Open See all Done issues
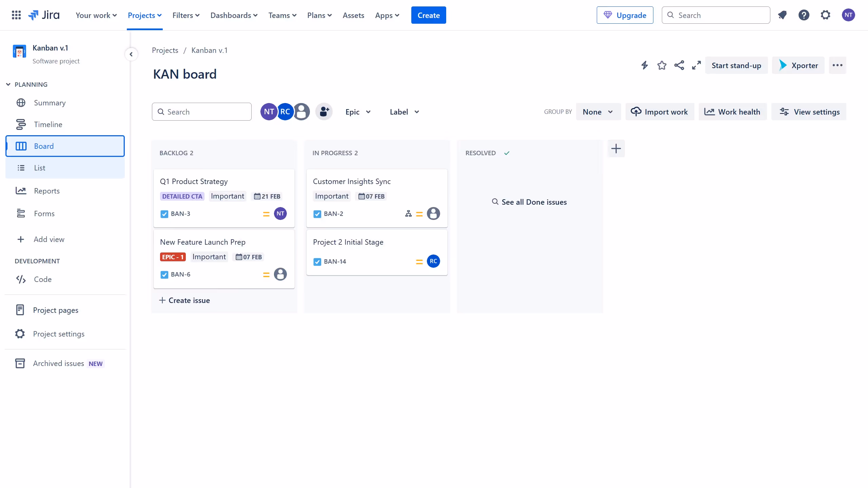 [x=530, y=202]
